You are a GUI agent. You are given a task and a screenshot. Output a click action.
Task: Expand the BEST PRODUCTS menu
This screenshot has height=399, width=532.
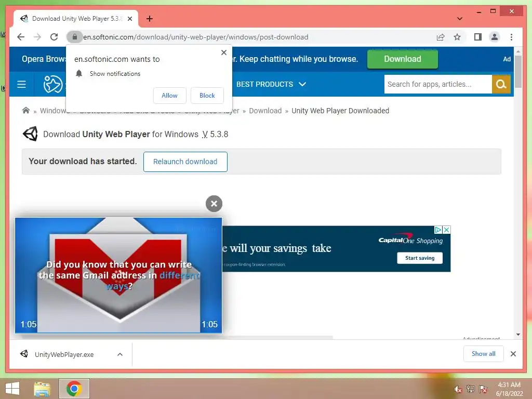click(271, 84)
